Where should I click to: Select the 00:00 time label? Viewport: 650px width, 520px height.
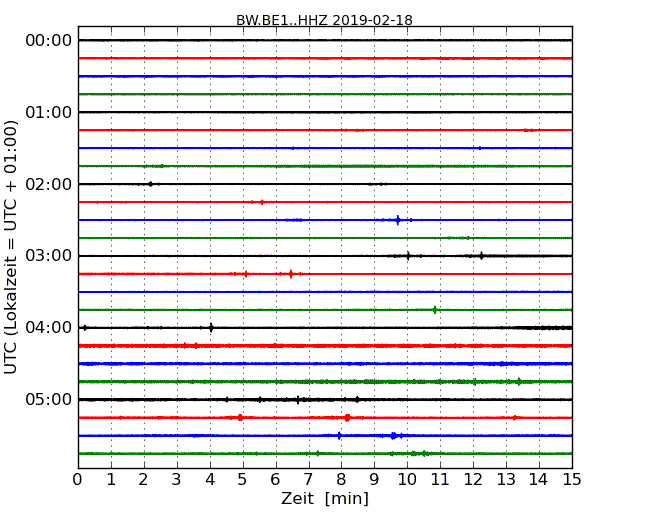(x=49, y=41)
